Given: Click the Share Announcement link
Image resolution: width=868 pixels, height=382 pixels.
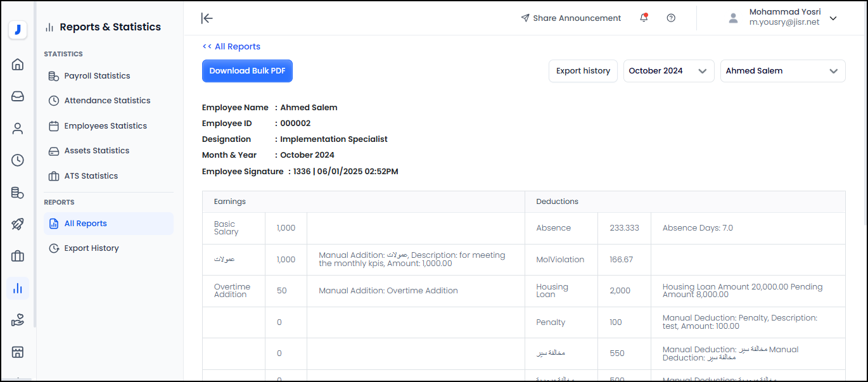Looking at the screenshot, I should point(571,18).
